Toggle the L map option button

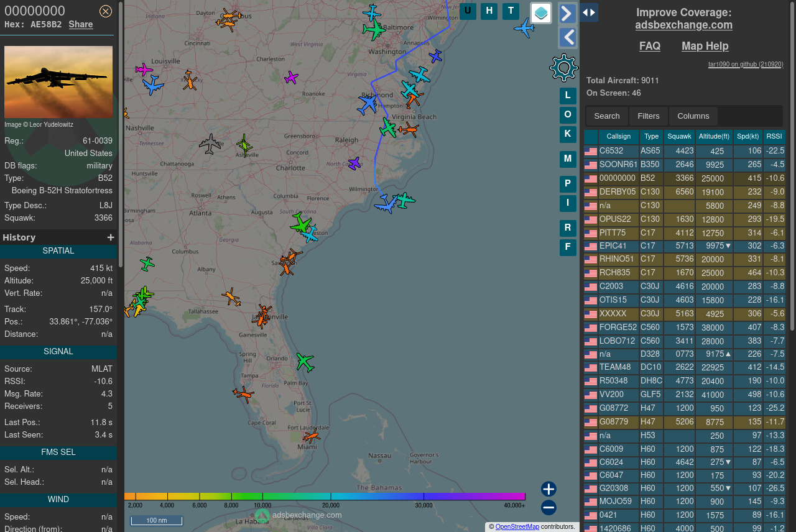click(568, 96)
